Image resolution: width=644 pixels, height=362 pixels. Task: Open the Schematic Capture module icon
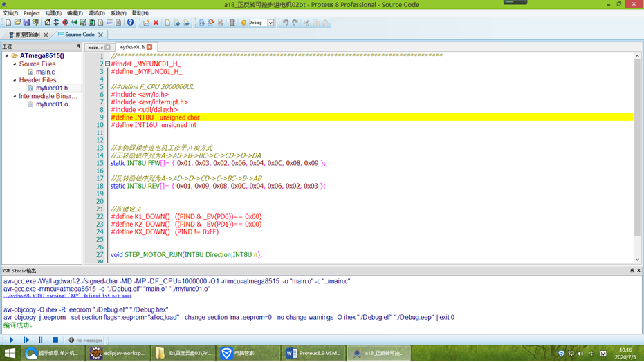click(x=56, y=23)
